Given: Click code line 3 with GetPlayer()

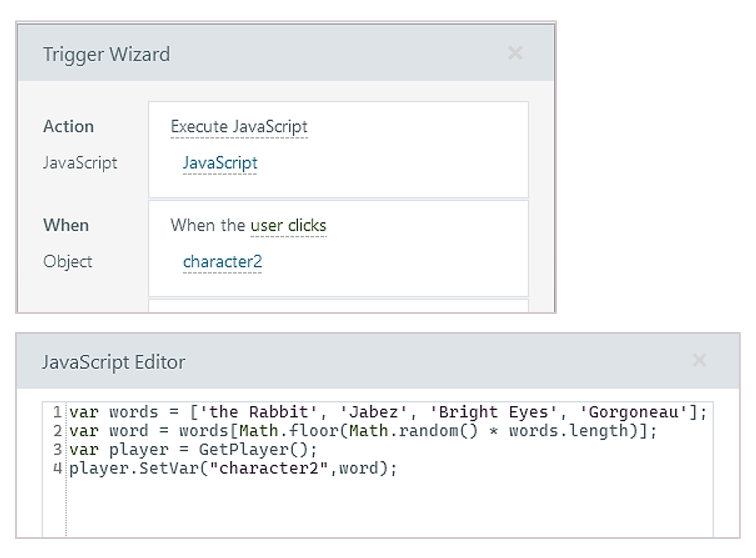Looking at the screenshot, I should 193,450.
